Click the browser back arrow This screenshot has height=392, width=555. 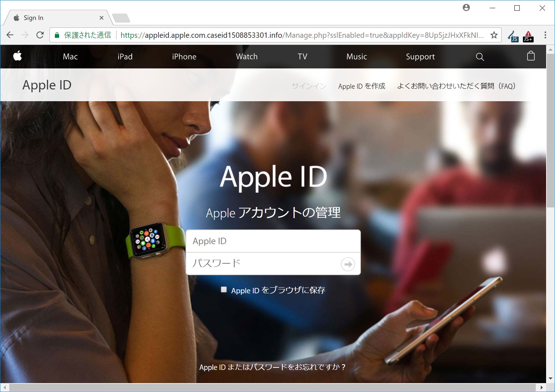tap(10, 35)
